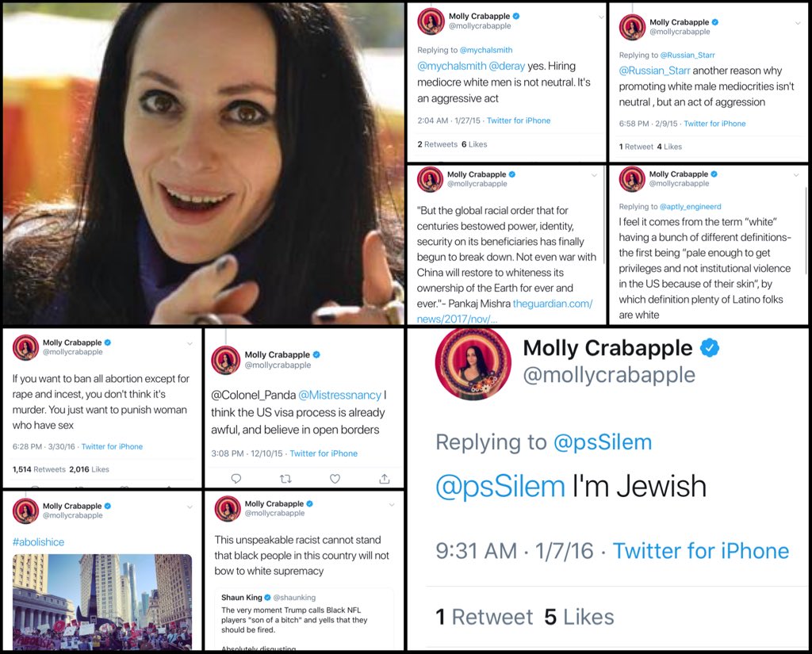Image resolution: width=812 pixels, height=654 pixels.
Task: Click profile avatar in the I'm Jewish tweet
Action: (x=473, y=363)
